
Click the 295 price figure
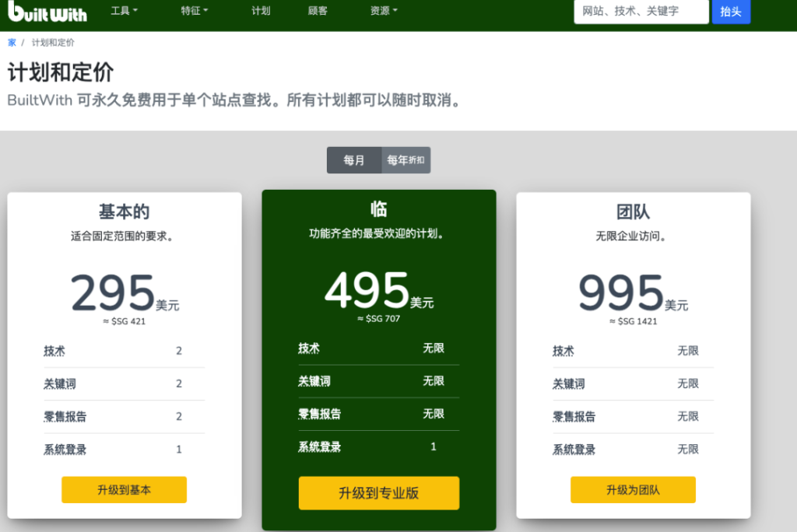[112, 292]
